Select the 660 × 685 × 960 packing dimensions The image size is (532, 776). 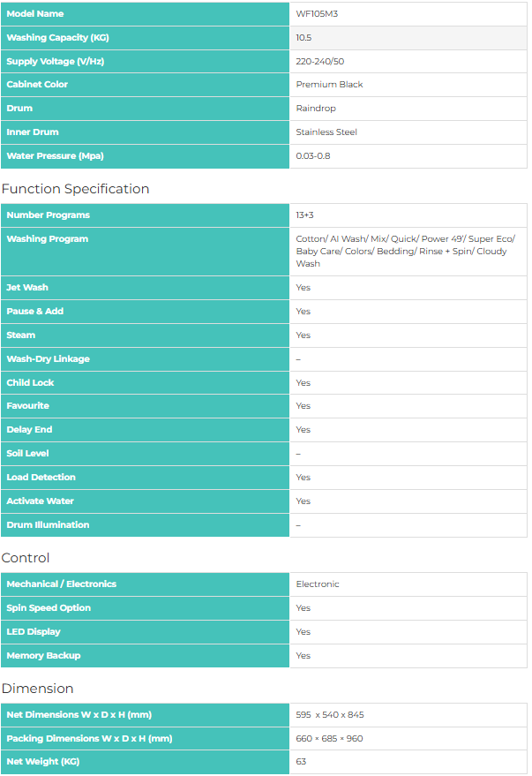(329, 739)
